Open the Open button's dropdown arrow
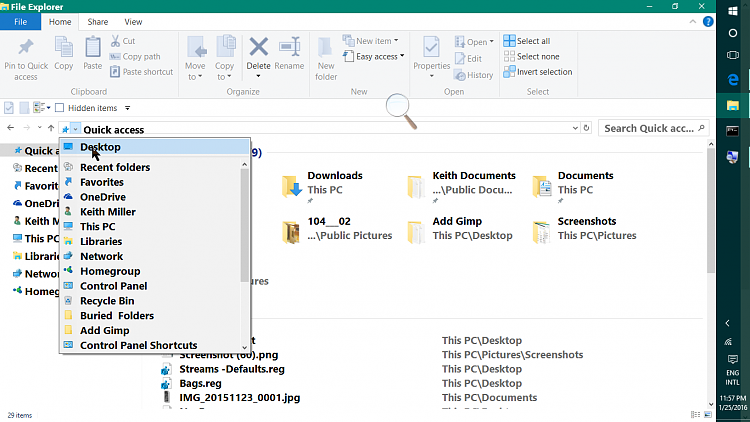The height and width of the screenshot is (422, 750). click(491, 42)
